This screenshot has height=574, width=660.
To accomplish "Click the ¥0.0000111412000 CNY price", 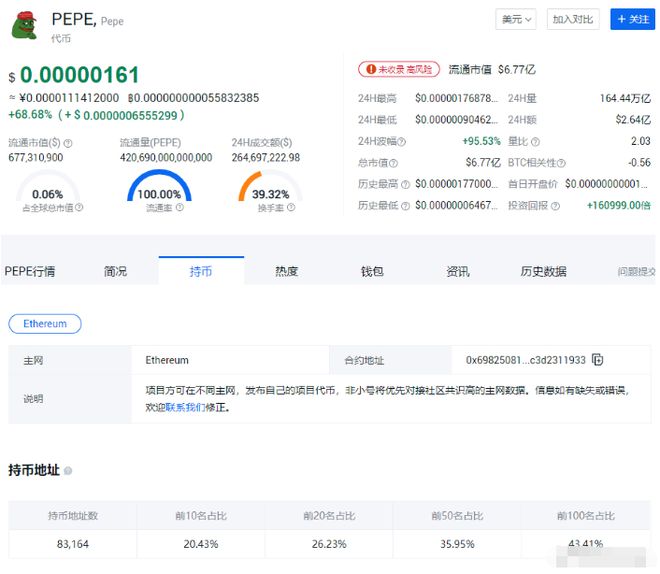I will pyautogui.click(x=69, y=98).
